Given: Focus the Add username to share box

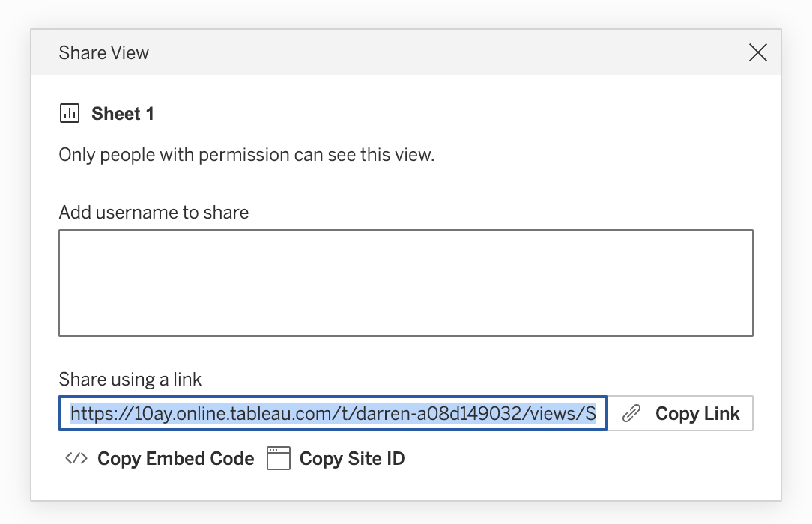Looking at the screenshot, I should point(405,283).
